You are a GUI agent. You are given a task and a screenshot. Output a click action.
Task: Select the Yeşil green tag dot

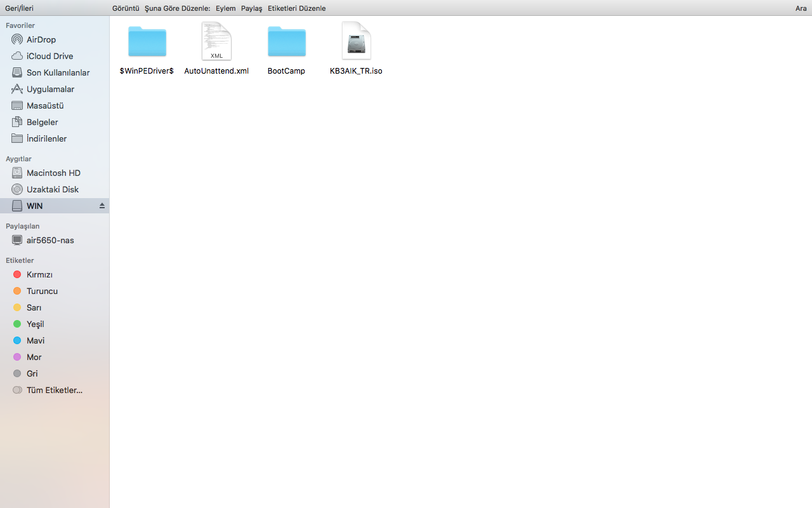point(17,324)
